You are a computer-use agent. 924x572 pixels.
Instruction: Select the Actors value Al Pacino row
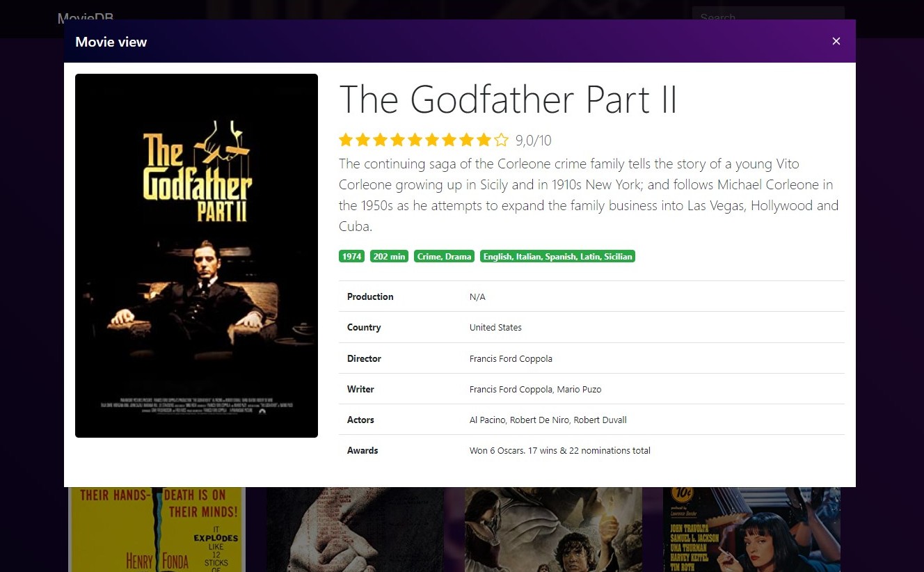(548, 420)
